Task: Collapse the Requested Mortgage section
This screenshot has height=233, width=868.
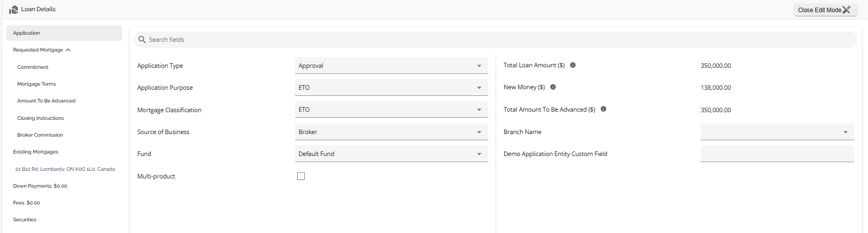Action: click(68, 50)
